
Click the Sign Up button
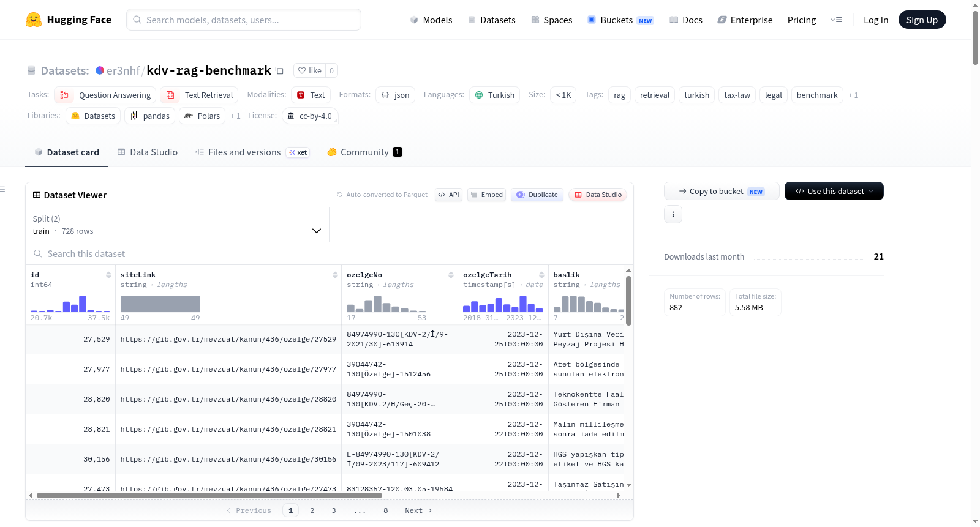922,20
